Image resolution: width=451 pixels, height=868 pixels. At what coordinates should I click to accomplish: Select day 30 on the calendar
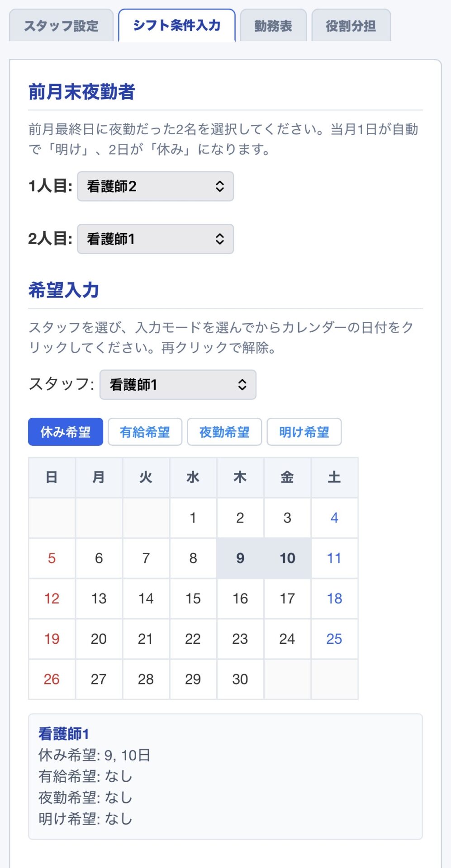click(240, 679)
